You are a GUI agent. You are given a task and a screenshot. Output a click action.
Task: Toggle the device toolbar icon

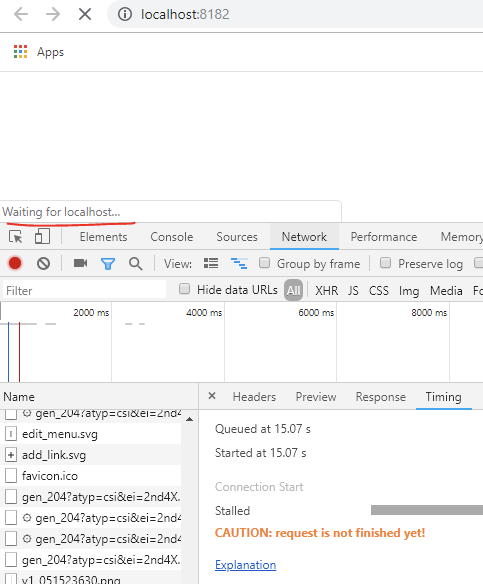click(42, 237)
